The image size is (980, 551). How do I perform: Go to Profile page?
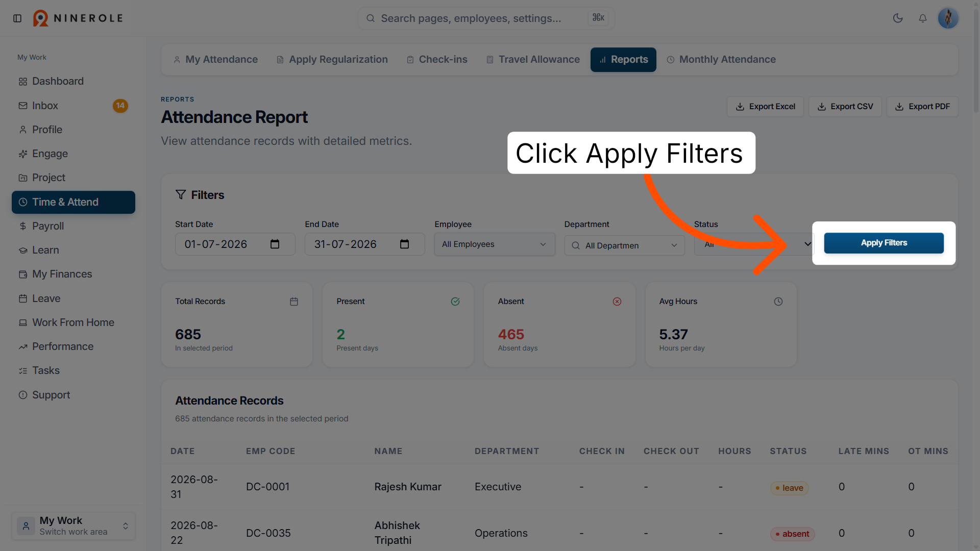pos(73,130)
